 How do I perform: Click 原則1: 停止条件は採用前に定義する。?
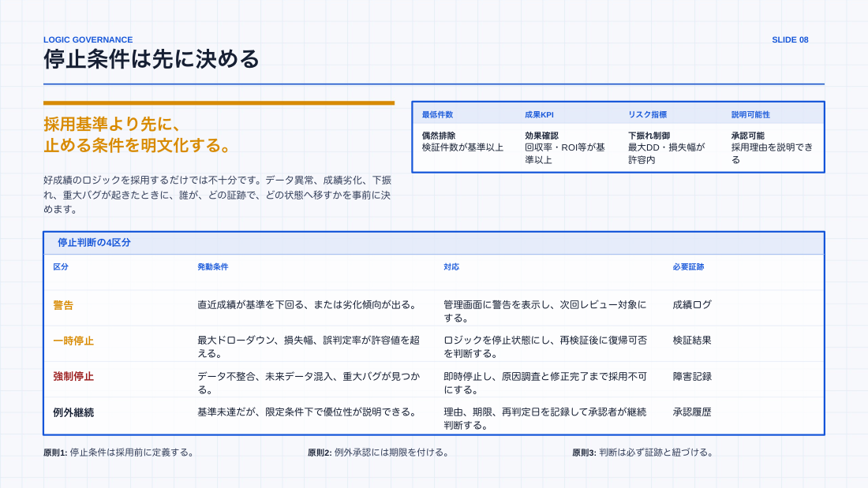tap(120, 453)
